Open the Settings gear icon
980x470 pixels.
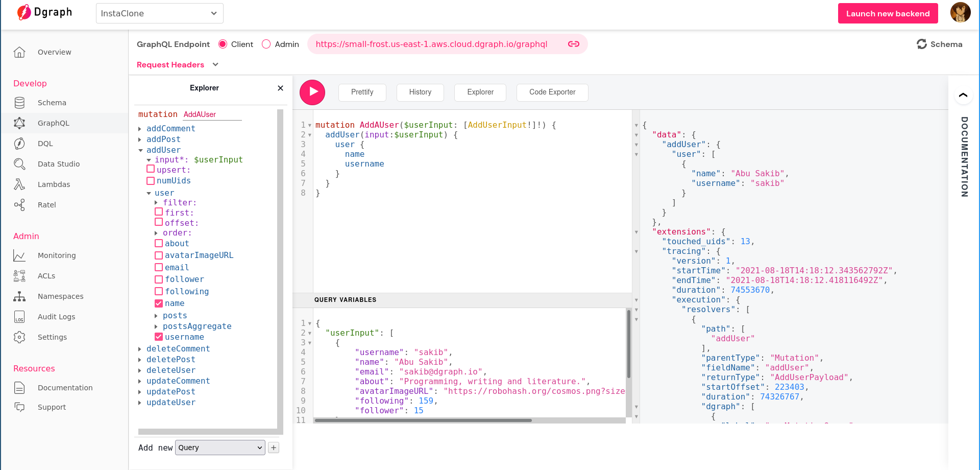(x=19, y=337)
